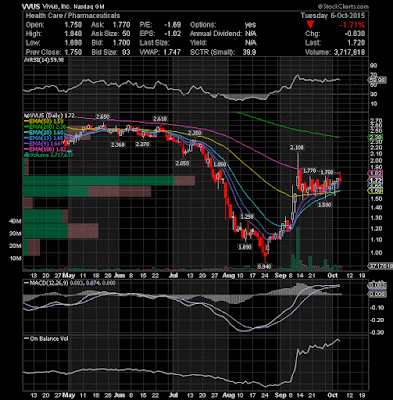
Task: Select the 10M volume axis label
Action: pyautogui.click(x=16, y=258)
